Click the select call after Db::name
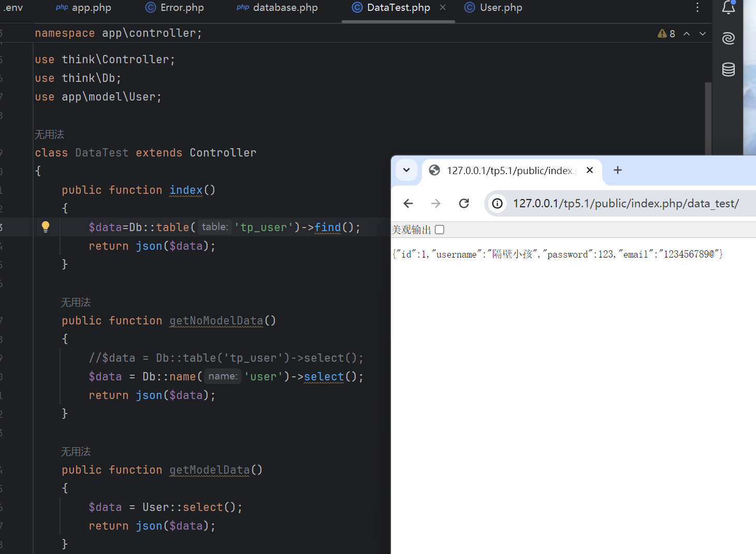Viewport: 756px width, 554px height. tap(324, 377)
